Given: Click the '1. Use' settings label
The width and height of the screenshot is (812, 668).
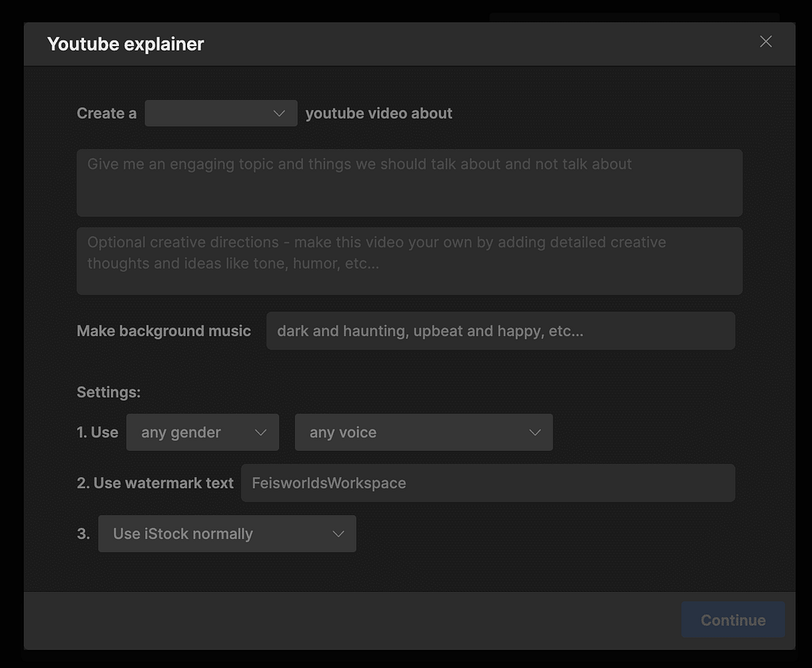Looking at the screenshot, I should click(98, 433).
